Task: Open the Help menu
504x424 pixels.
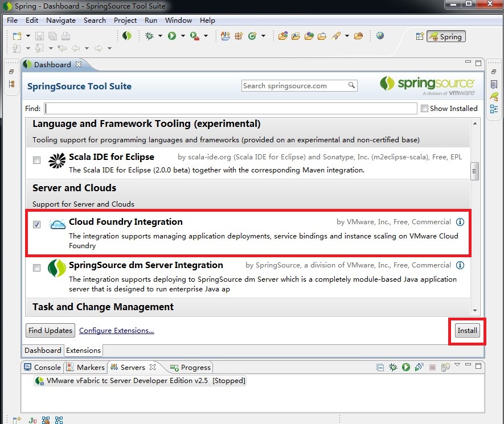Action: [207, 20]
